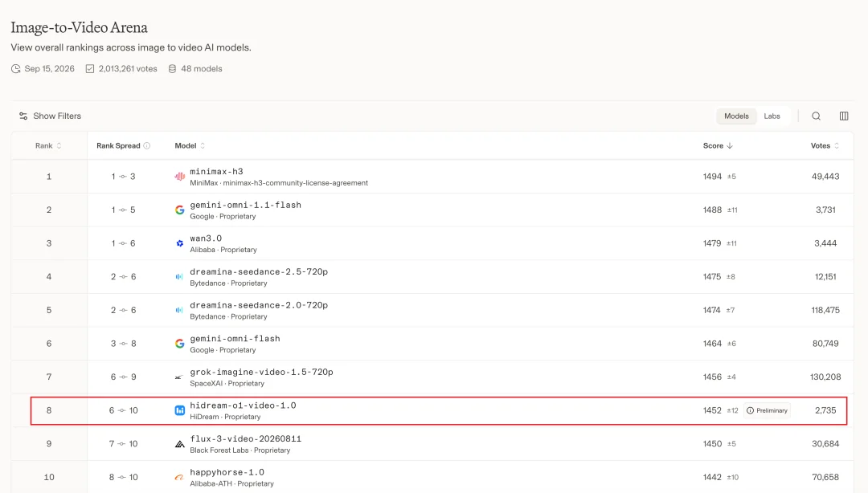Click the Black Forest Labs logo icon
The height and width of the screenshot is (493, 868).
pyautogui.click(x=179, y=444)
